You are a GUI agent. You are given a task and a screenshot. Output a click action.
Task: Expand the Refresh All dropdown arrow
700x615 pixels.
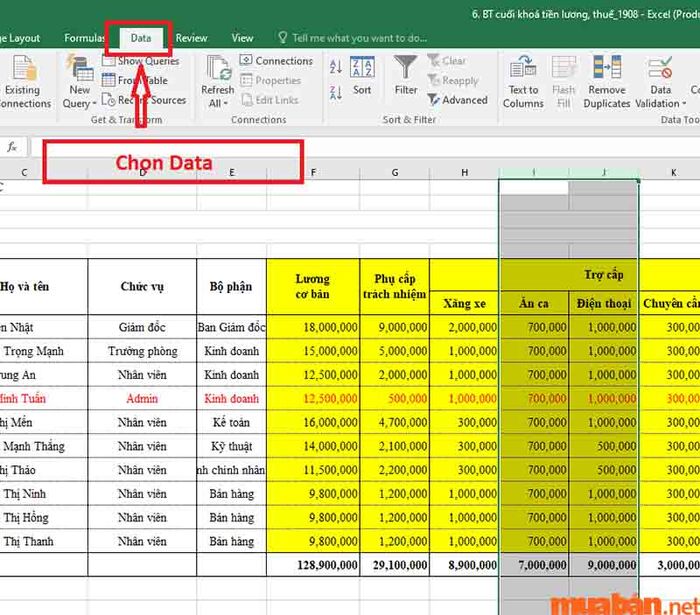pyautogui.click(x=226, y=104)
